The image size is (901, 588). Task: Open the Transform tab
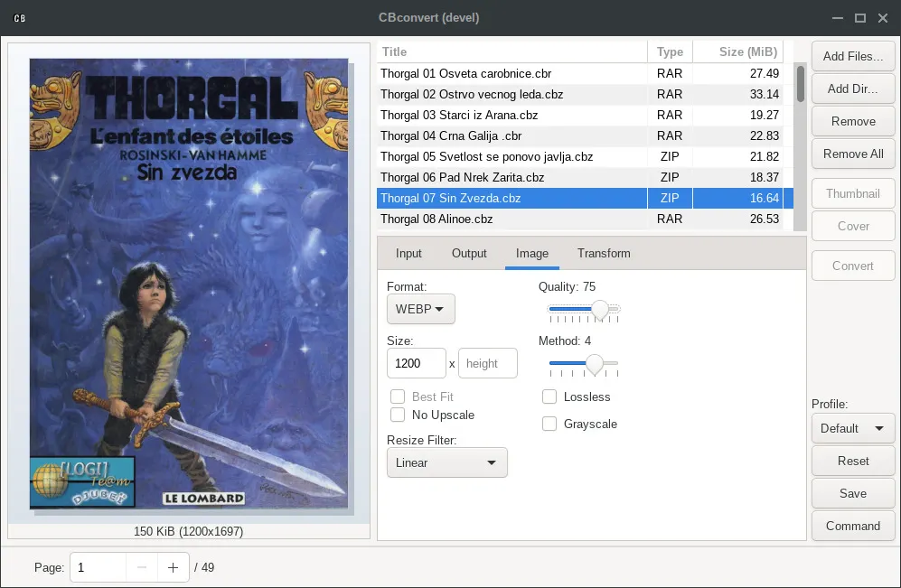click(x=604, y=253)
